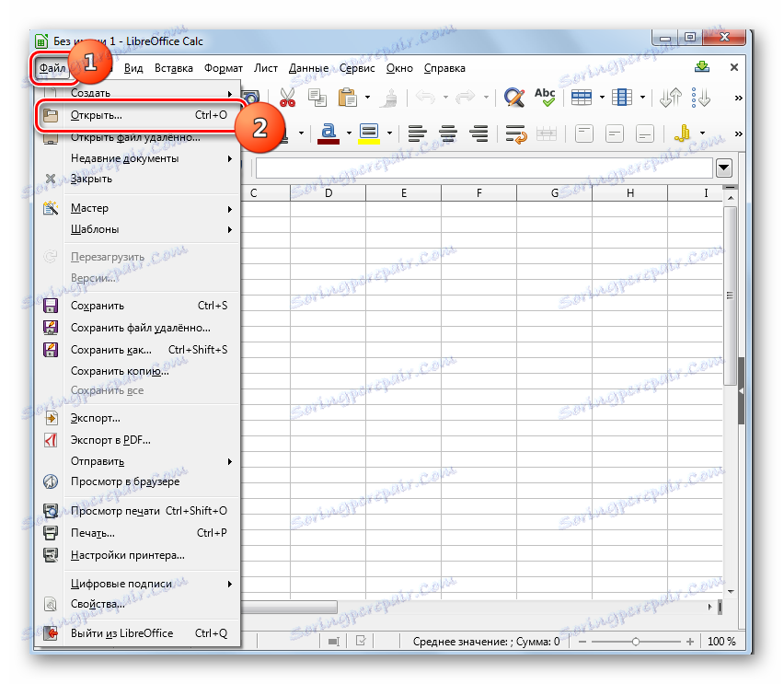Open the highlight color dropdown arrow
Viewport: 784px width, 684px height.
point(389,133)
